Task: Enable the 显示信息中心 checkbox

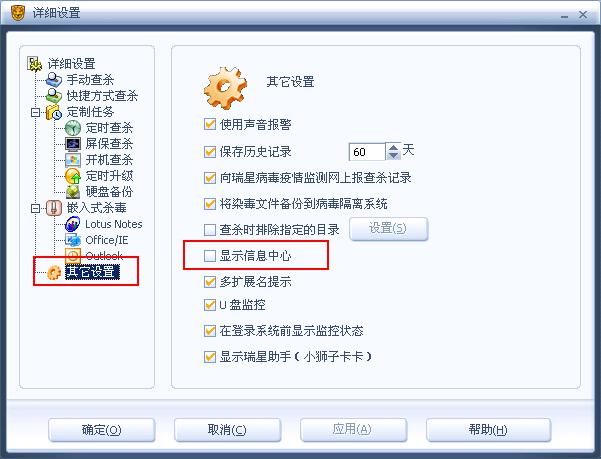Action: coord(210,256)
